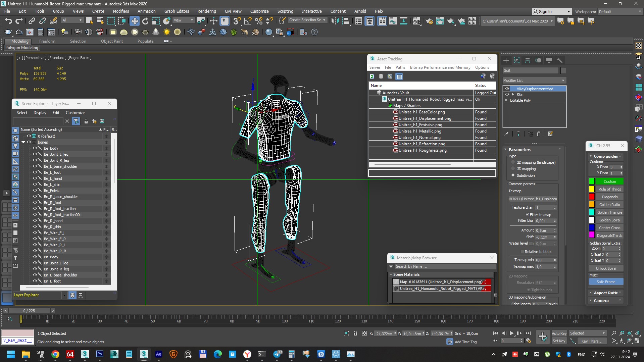Click Play Animation button
The width and height of the screenshot is (644, 362).
click(x=511, y=333)
